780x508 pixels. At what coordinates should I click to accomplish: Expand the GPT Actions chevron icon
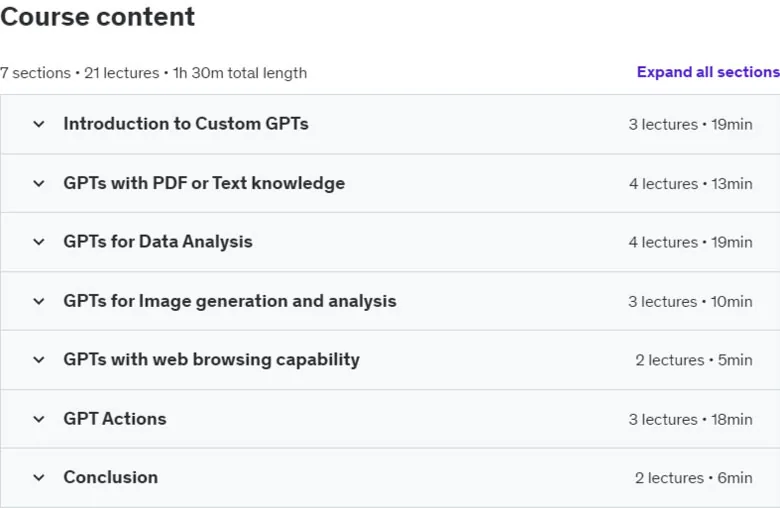pos(39,419)
